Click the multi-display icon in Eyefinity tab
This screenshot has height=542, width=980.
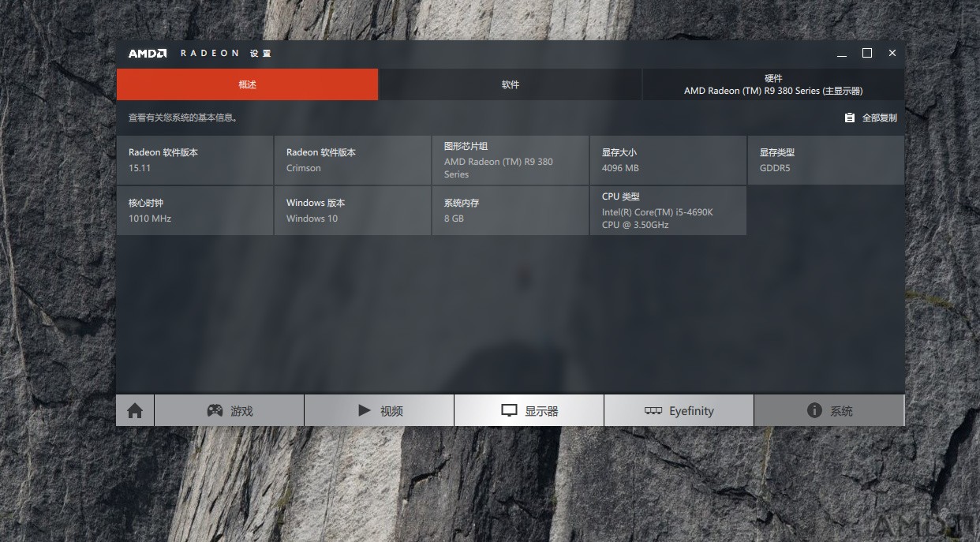[x=653, y=411]
